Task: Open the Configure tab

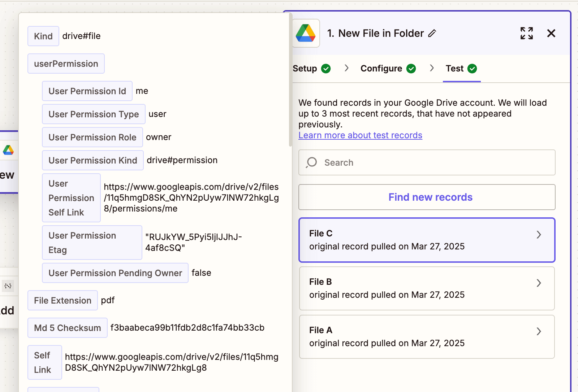Action: pos(381,68)
